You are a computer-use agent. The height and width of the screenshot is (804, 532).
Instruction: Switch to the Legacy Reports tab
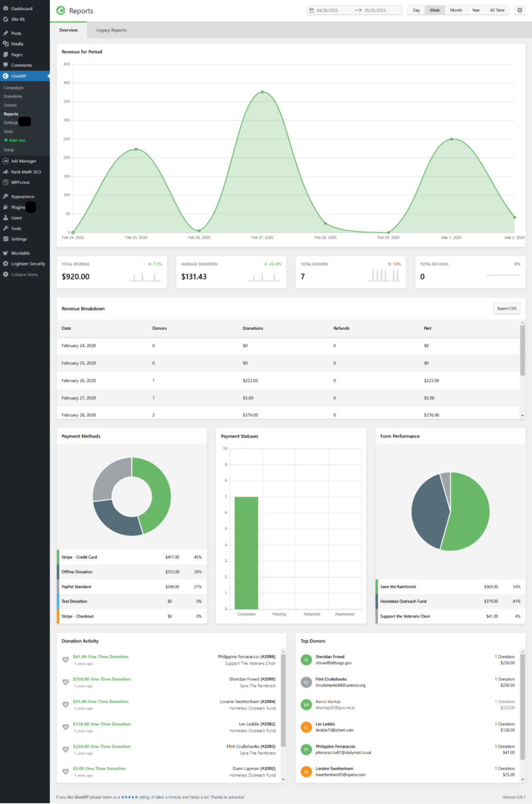pos(111,30)
